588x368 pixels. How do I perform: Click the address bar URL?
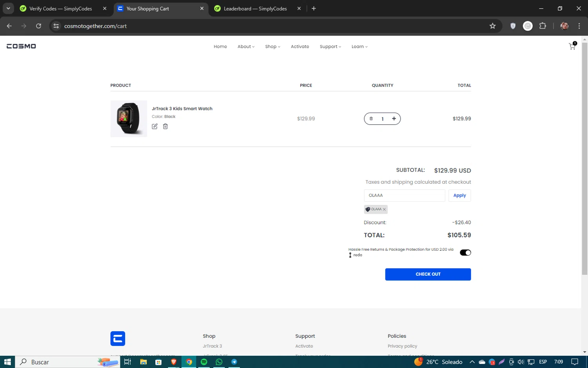tap(95, 26)
